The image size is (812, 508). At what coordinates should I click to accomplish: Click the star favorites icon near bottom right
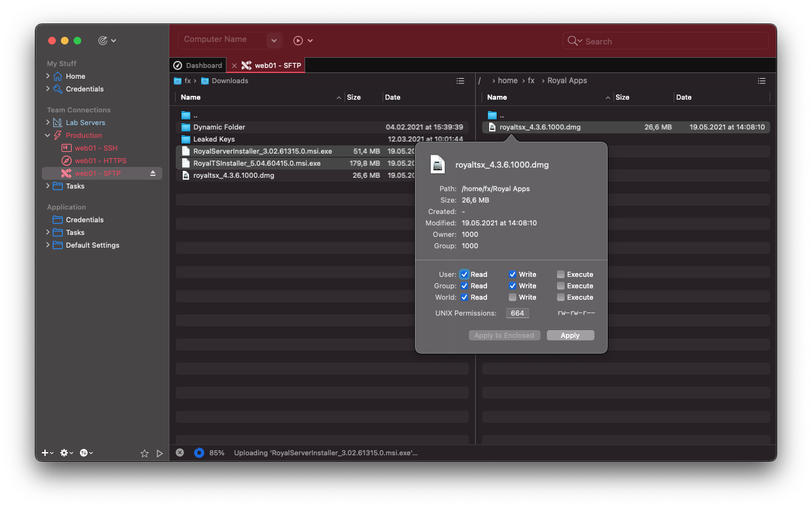coord(145,453)
